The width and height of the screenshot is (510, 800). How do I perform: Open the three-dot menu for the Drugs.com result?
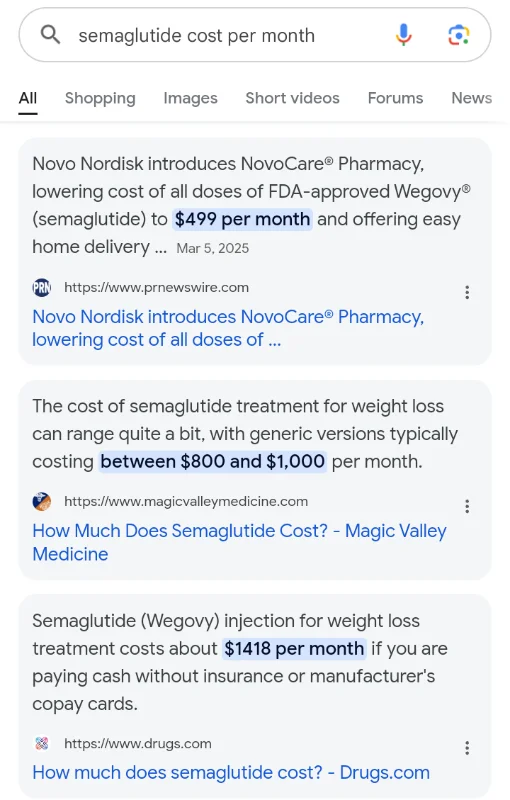click(467, 748)
